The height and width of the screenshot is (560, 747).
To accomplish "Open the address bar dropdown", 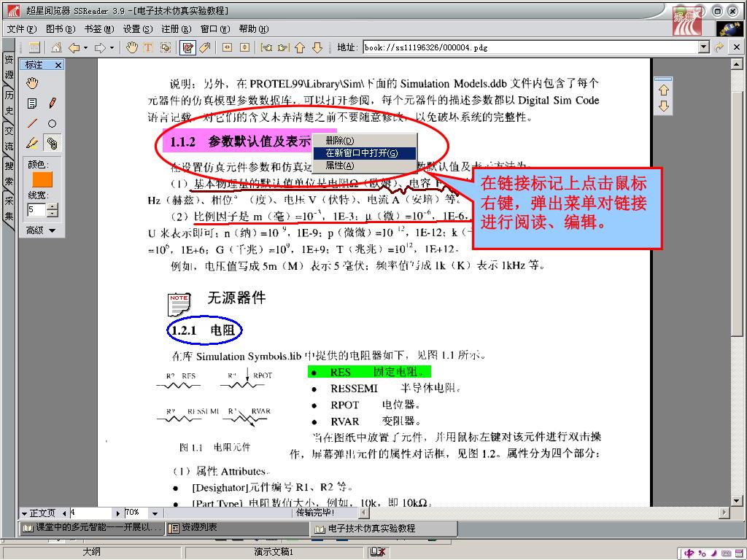I will pos(704,47).
